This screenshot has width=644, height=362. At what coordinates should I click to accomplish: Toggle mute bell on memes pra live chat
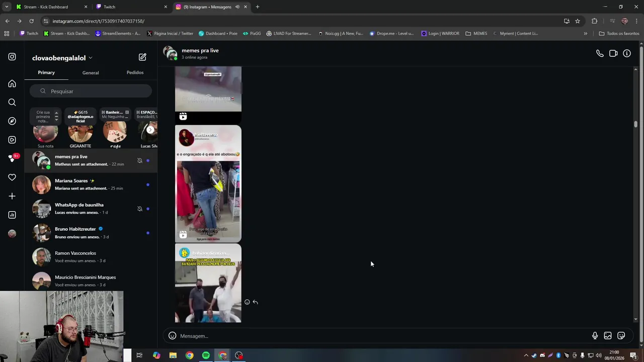[x=140, y=160]
